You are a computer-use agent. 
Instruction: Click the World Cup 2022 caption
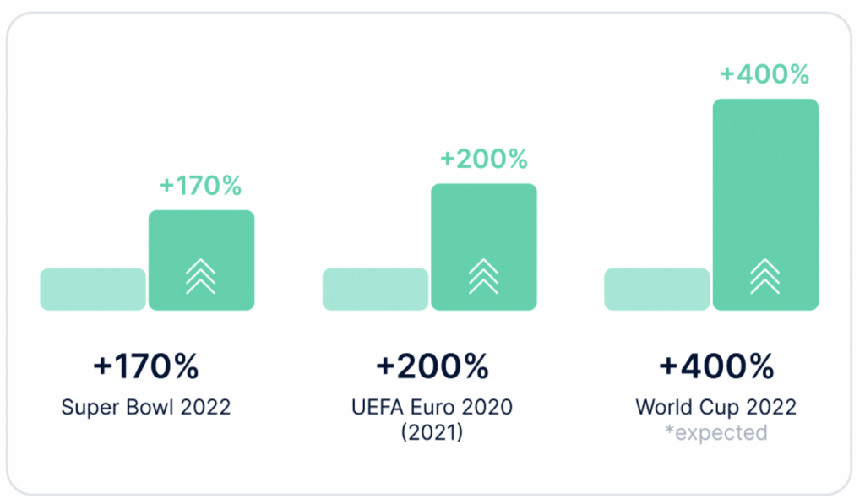coord(716,408)
